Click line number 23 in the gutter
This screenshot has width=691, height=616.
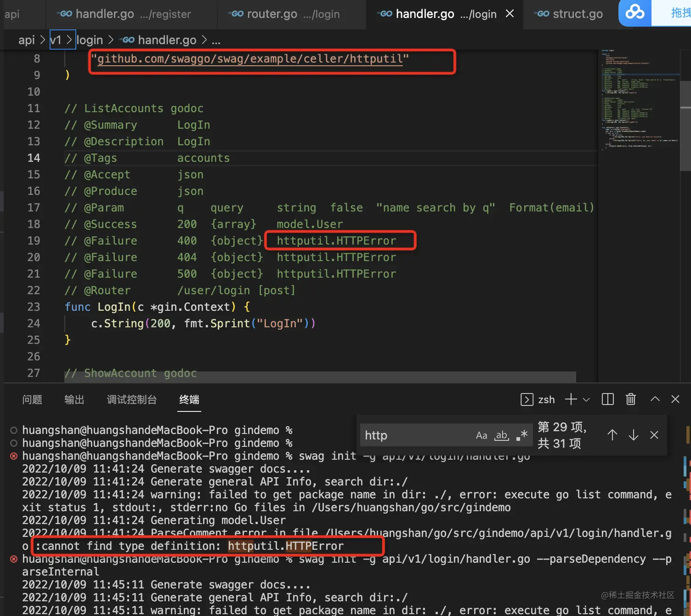[34, 307]
